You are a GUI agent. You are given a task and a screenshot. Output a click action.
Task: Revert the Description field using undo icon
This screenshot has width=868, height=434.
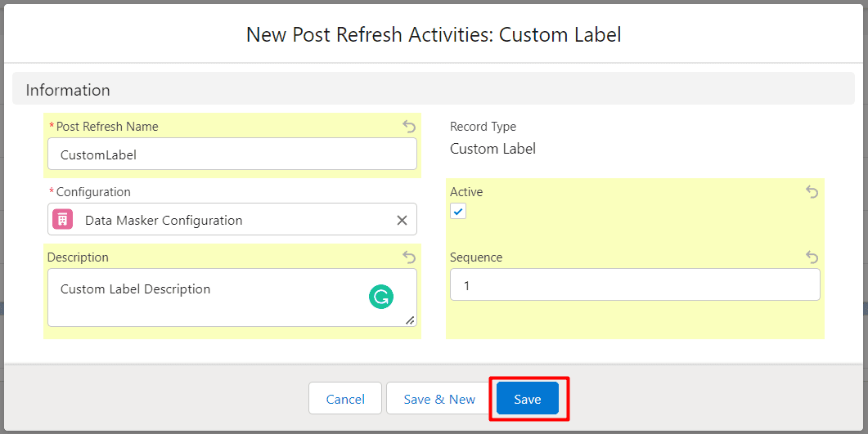tap(409, 257)
